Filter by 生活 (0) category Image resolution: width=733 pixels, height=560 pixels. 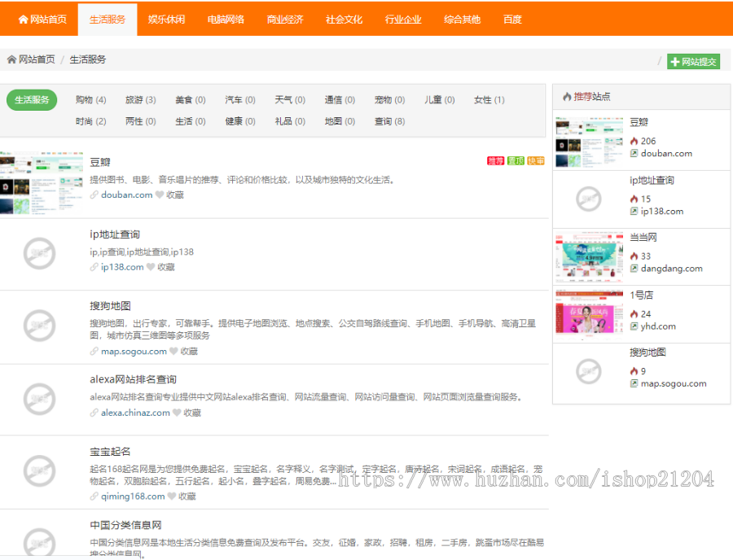(x=191, y=121)
